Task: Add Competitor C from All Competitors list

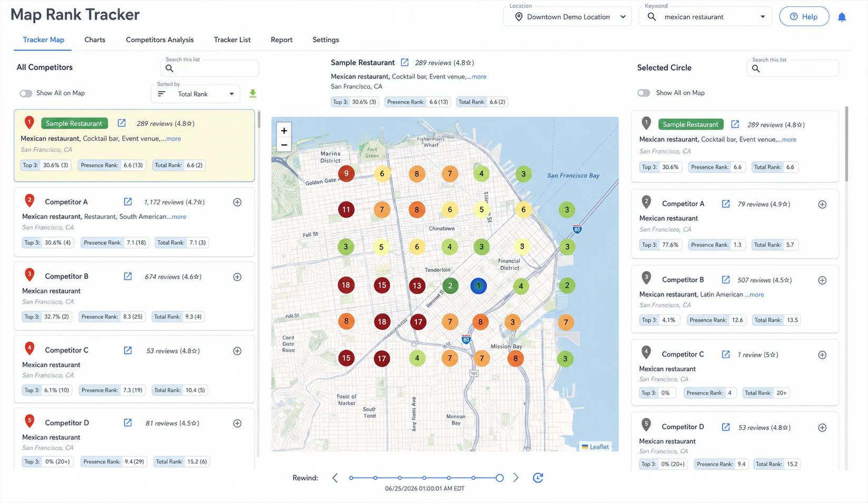Action: coord(237,351)
